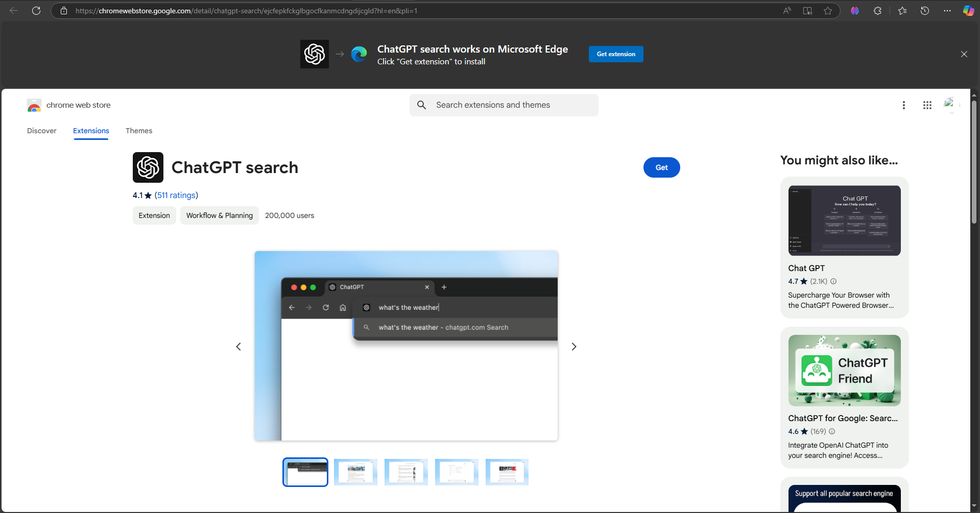The image size is (980, 513).
Task: Select the fourth screenshot thumbnail
Action: (457, 472)
